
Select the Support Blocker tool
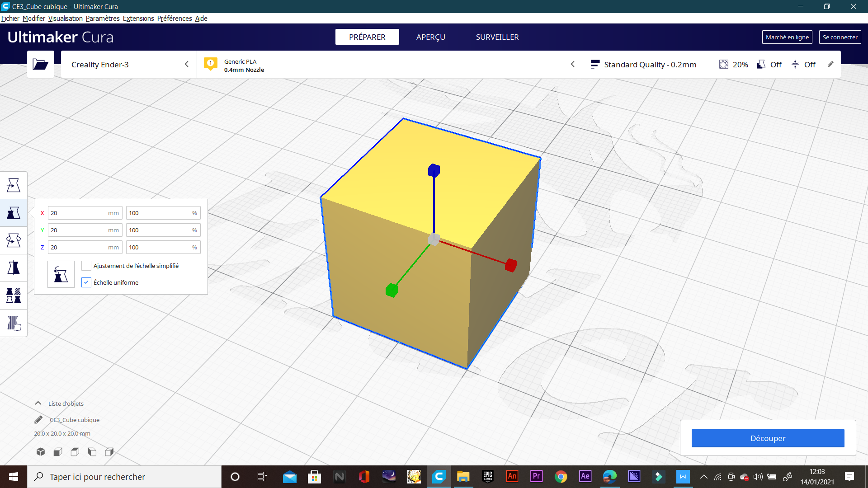coord(14,323)
